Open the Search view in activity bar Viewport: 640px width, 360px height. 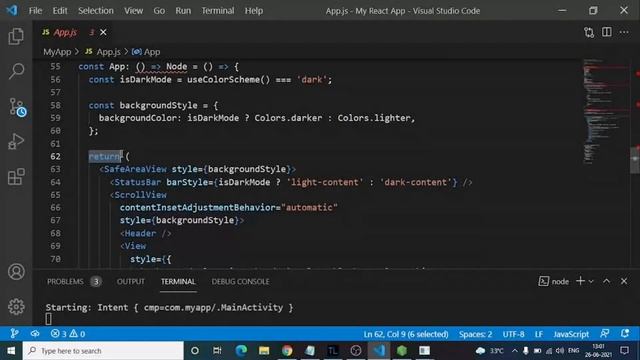click(x=16, y=71)
